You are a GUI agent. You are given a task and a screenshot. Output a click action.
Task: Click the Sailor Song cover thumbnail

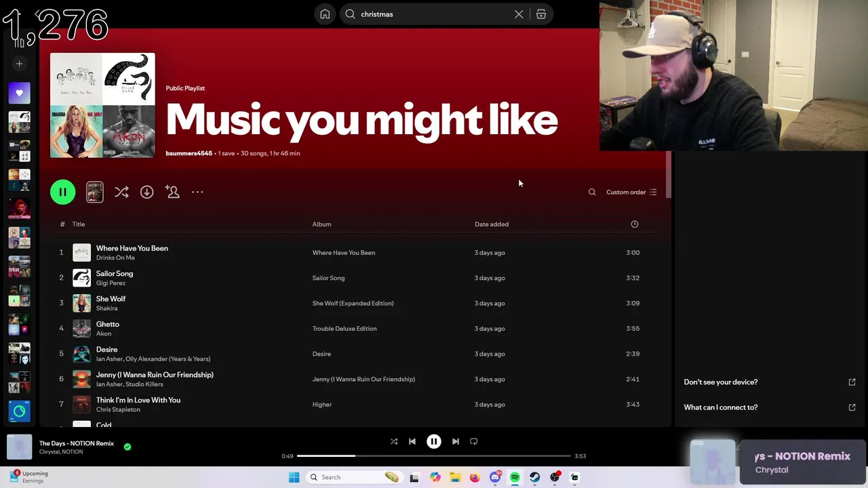pos(81,278)
